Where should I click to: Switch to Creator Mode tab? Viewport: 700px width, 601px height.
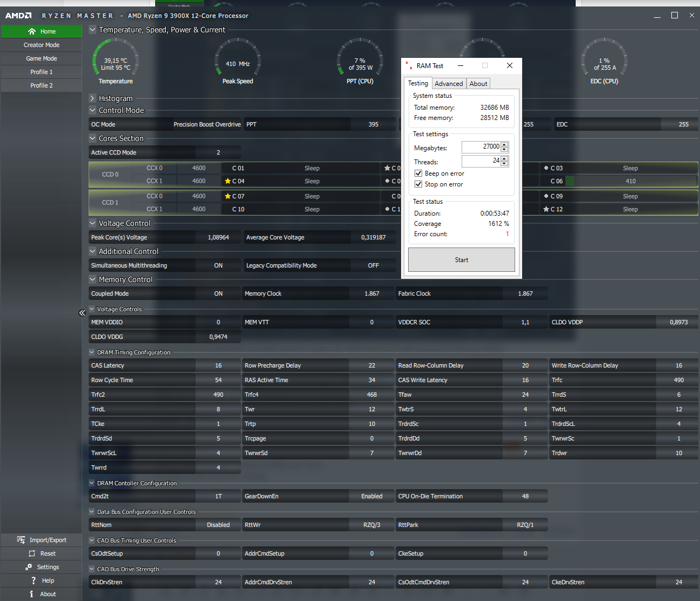(x=42, y=45)
